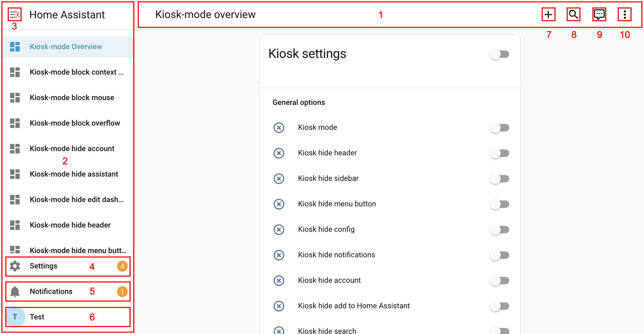This screenshot has width=644, height=334.
Task: Open search with the magnifier icon
Action: [573, 15]
